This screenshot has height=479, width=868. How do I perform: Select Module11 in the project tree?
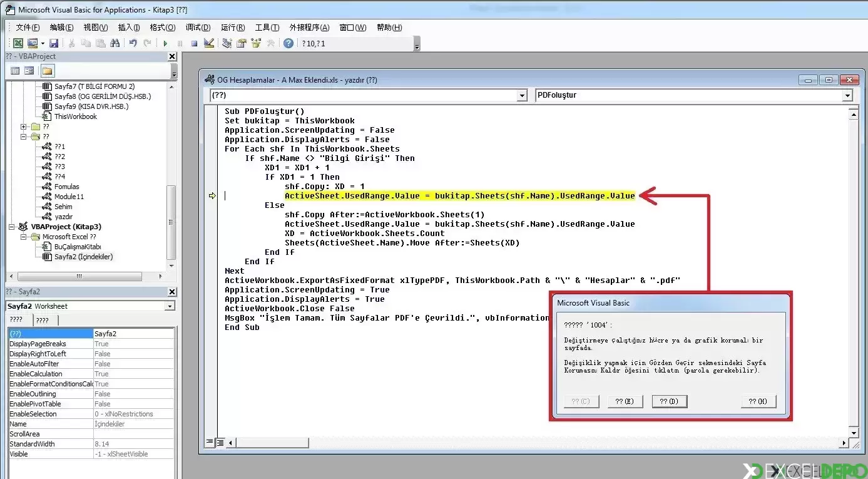(x=69, y=197)
